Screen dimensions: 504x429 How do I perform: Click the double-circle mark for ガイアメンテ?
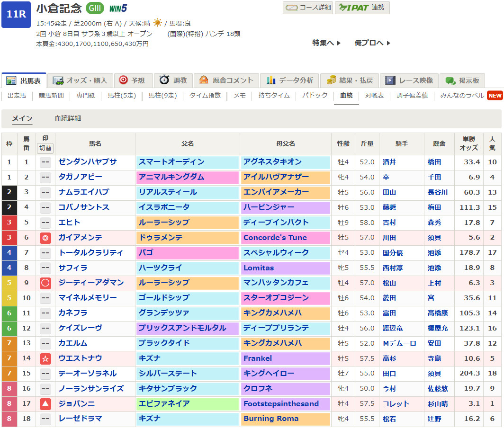pos(45,238)
